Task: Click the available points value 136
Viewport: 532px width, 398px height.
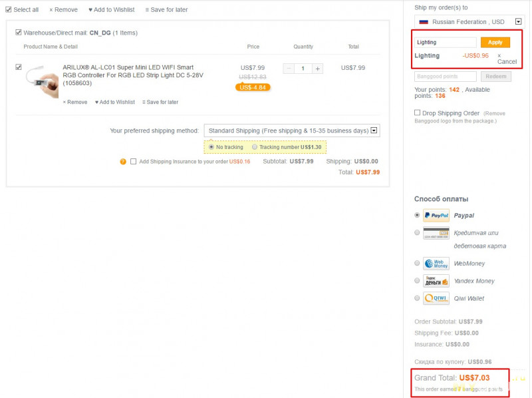Action: (440, 96)
